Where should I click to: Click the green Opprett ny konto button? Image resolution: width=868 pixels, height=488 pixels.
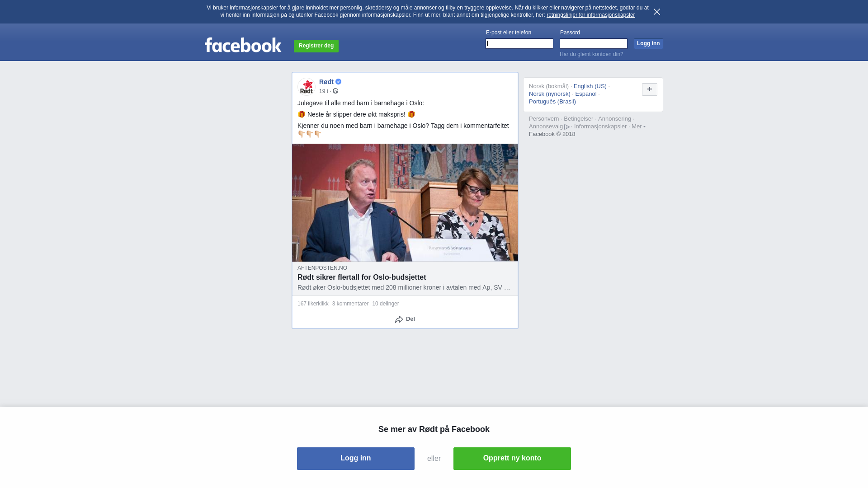click(512, 459)
